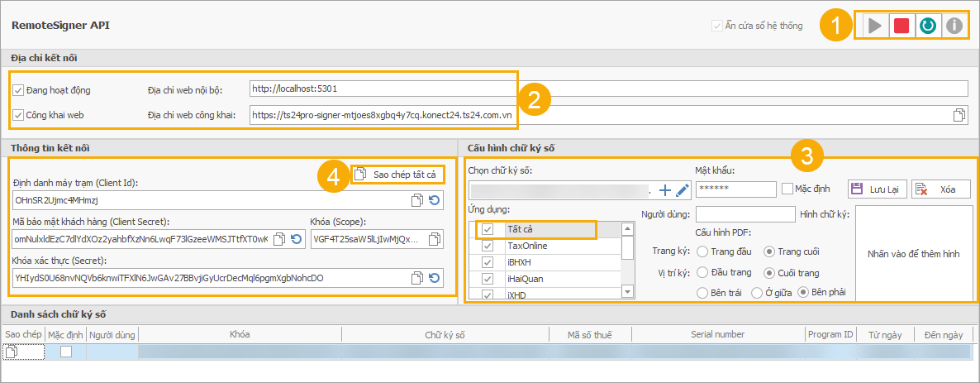Toggle the Ẩn cửa sổ hệ thống checkbox

716,26
